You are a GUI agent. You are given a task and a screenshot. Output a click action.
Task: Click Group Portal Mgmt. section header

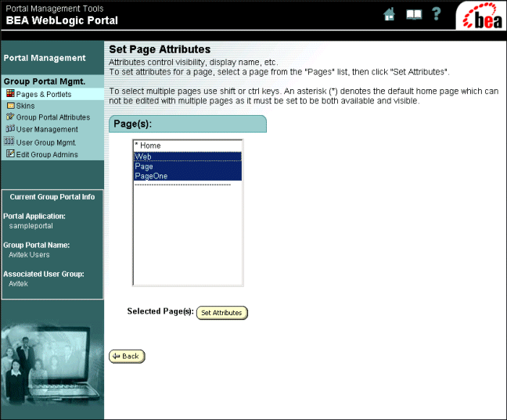click(45, 81)
